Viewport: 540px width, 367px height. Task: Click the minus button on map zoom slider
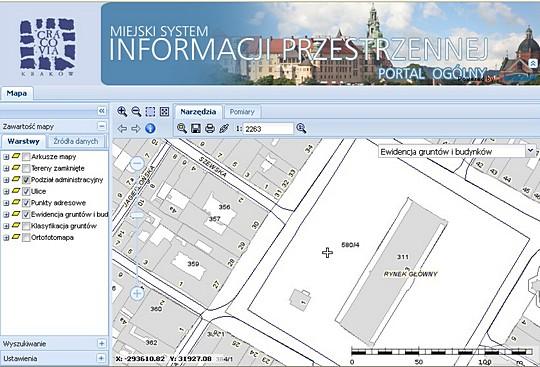137,163
